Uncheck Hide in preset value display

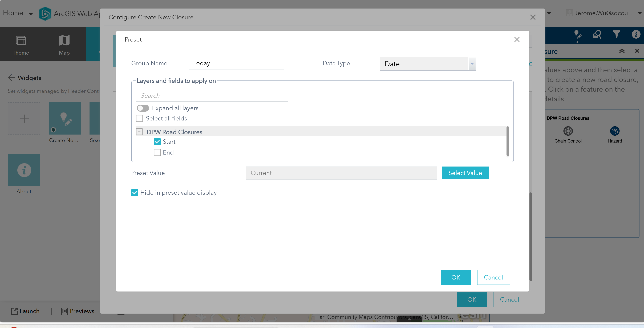[135, 192]
